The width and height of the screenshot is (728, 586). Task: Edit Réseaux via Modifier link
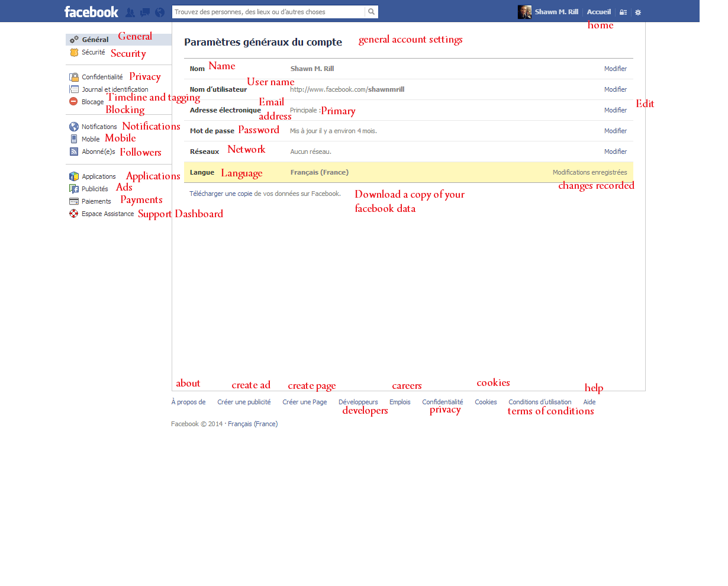[616, 152]
